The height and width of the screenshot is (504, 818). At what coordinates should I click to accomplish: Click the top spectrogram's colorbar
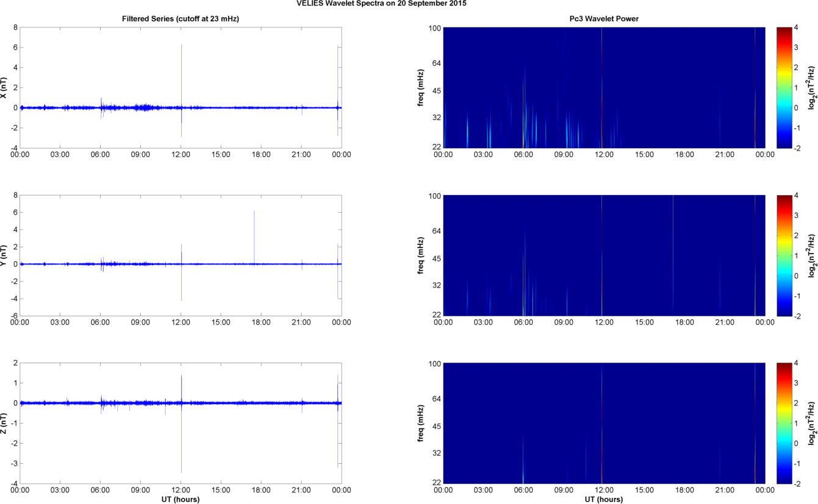786,88
